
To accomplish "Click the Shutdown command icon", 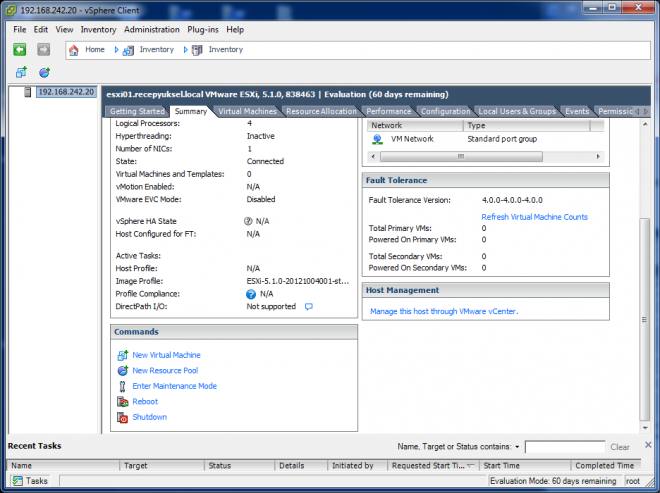I will coord(123,417).
